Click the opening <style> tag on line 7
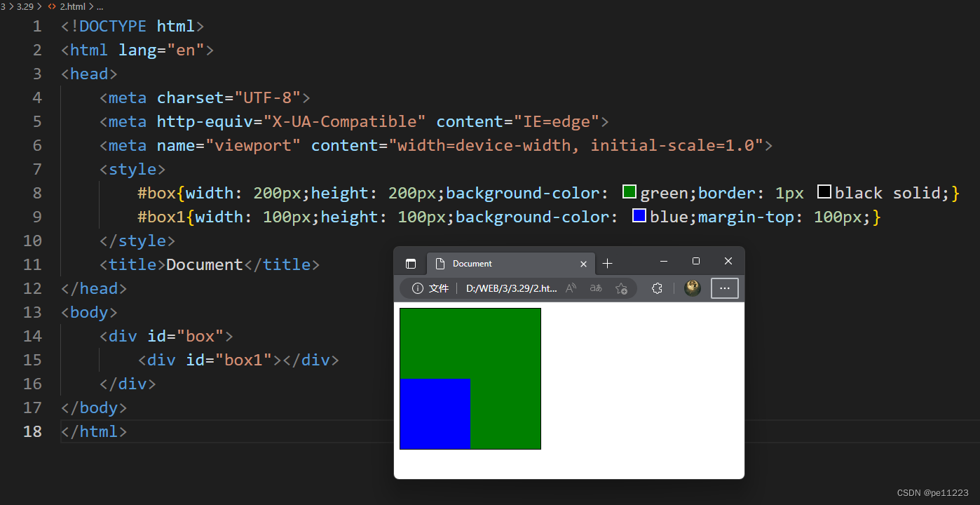 tap(132, 169)
